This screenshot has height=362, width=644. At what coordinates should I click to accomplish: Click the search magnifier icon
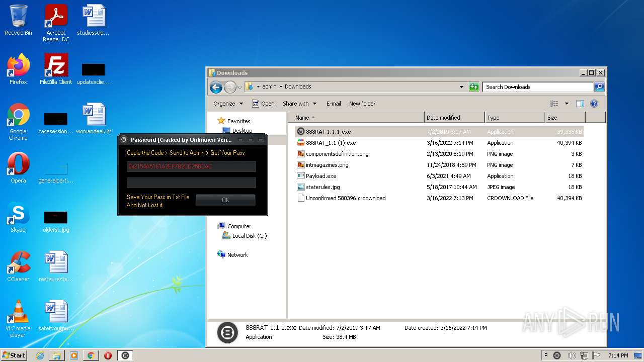[599, 87]
